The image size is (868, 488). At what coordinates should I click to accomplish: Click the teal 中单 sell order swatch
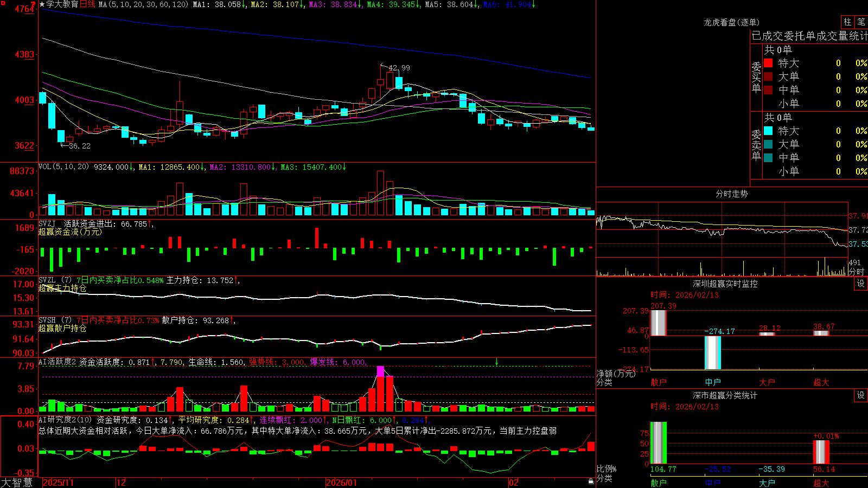(768, 158)
